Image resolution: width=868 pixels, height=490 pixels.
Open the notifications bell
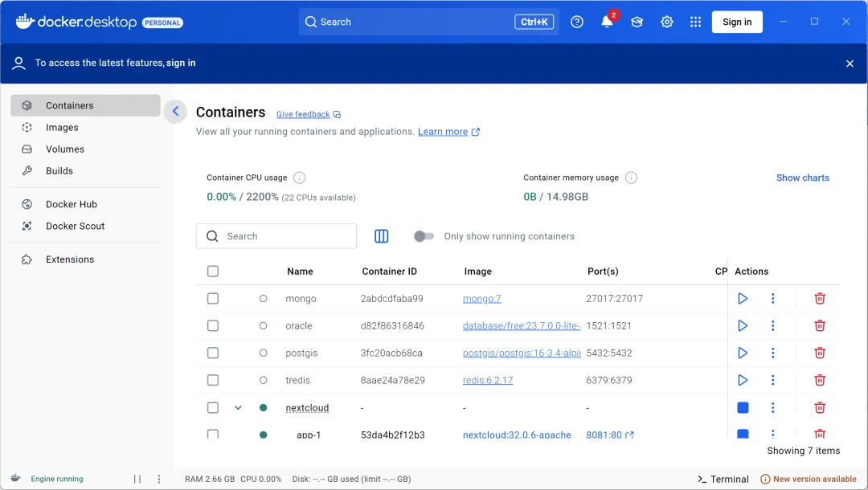point(608,22)
